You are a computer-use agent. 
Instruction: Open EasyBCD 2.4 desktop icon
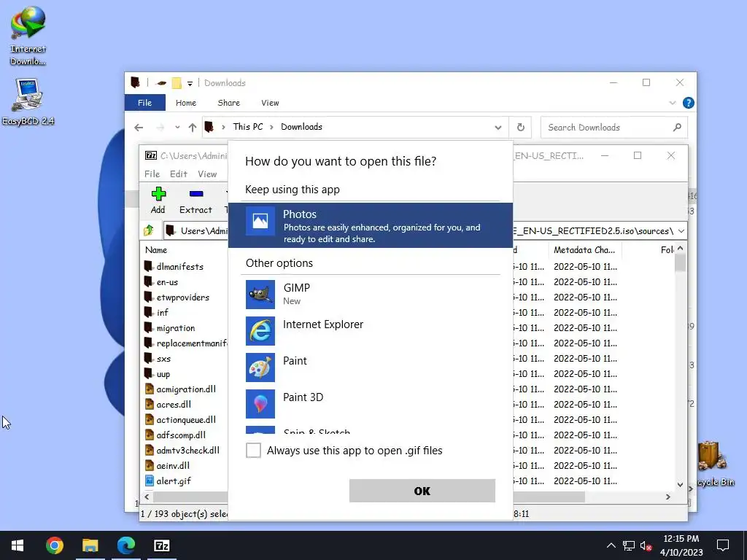pos(28,101)
